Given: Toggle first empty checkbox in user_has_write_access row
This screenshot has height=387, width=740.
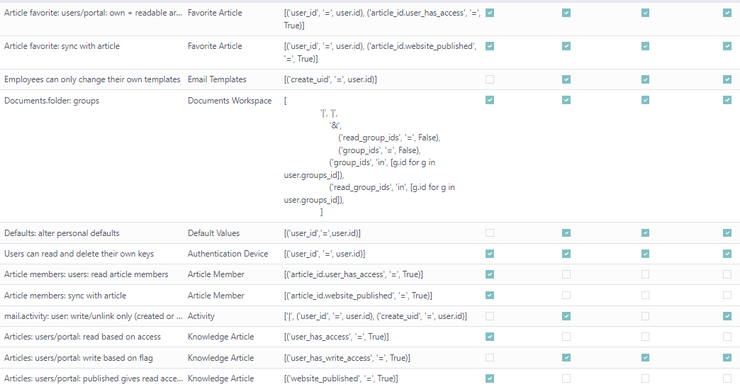Looking at the screenshot, I should (x=489, y=357).
